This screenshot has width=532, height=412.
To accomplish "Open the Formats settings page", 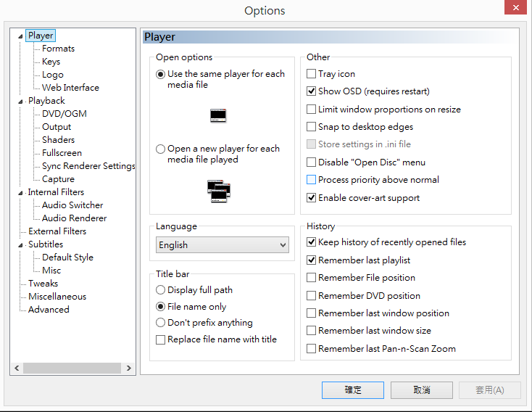I will pyautogui.click(x=58, y=49).
